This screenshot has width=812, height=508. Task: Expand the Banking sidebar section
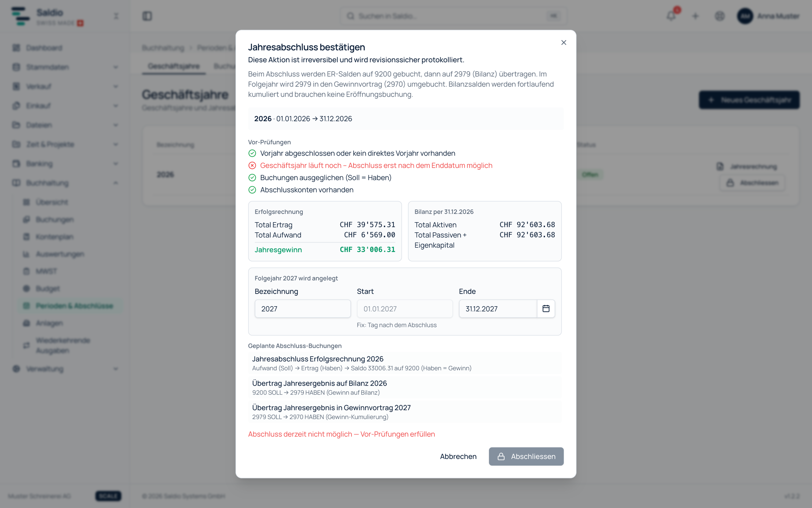pyautogui.click(x=65, y=164)
